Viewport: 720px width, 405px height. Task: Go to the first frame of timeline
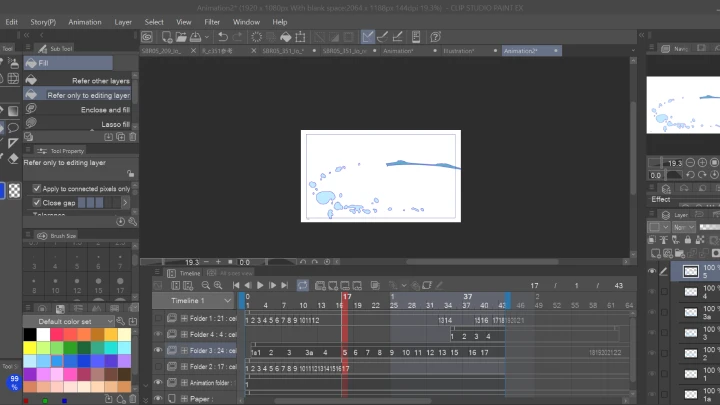click(x=236, y=286)
